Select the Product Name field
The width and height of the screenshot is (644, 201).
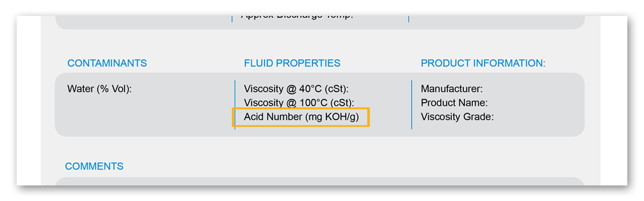click(454, 103)
